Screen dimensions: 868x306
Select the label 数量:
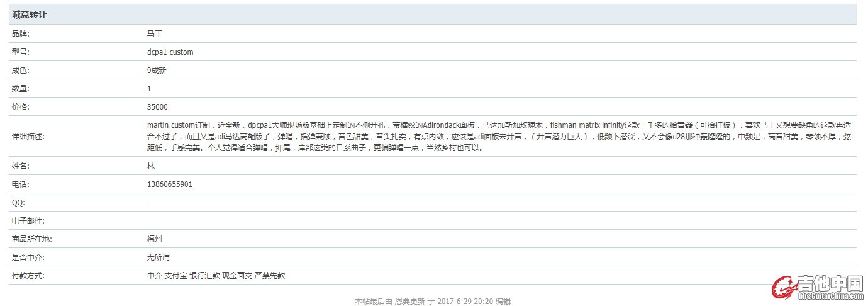click(21, 89)
